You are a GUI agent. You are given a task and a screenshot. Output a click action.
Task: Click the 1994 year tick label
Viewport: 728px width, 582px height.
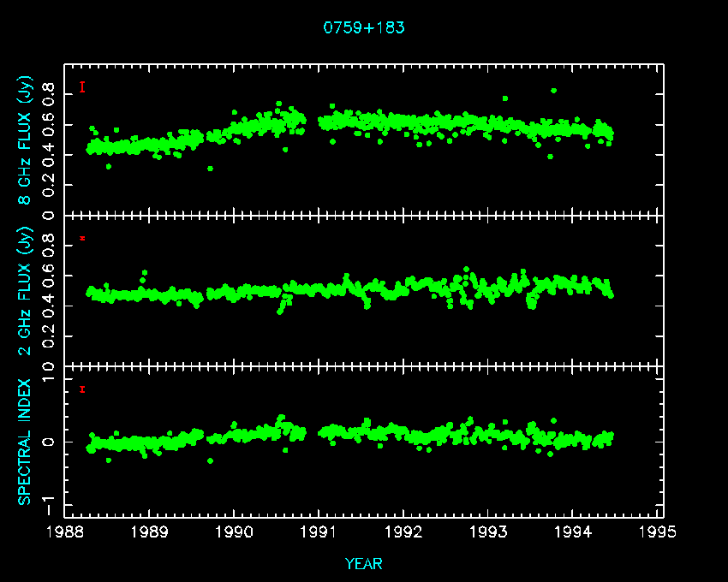[574, 532]
